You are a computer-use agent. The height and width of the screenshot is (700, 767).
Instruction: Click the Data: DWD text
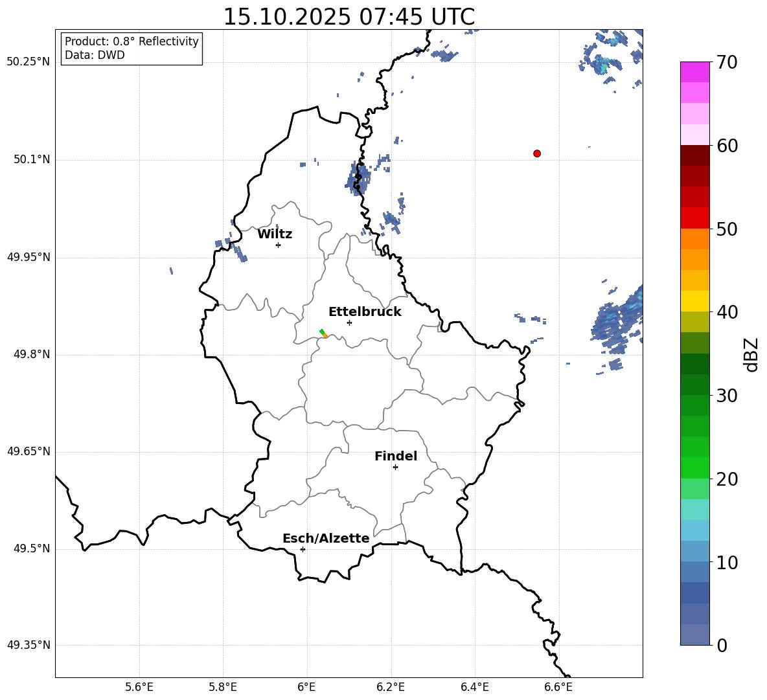coord(95,55)
